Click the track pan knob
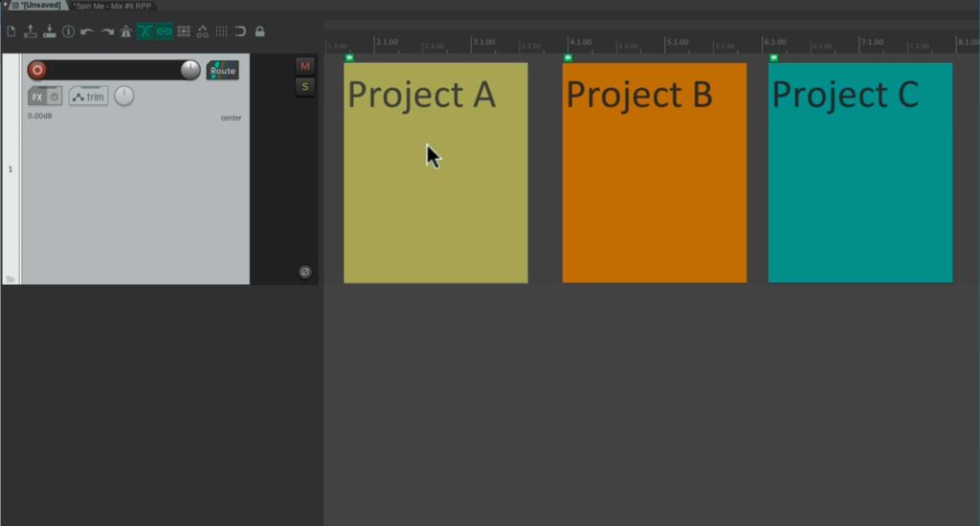Image resolution: width=980 pixels, height=526 pixels. point(123,97)
